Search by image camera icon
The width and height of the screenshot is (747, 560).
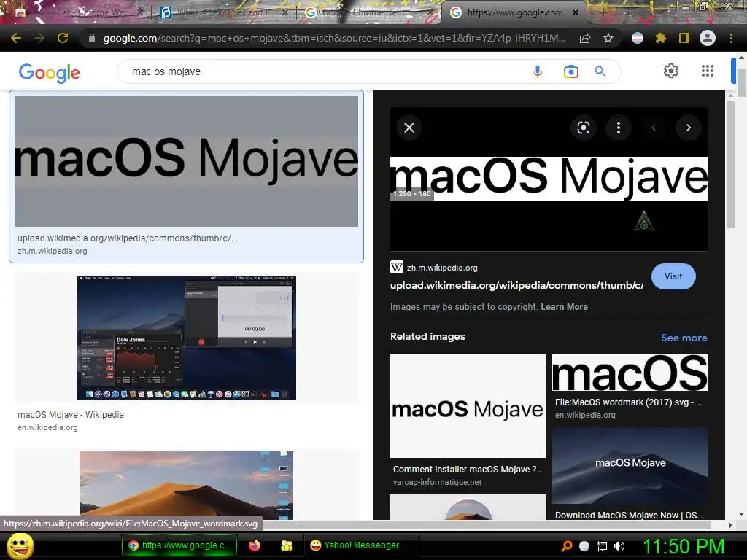570,71
